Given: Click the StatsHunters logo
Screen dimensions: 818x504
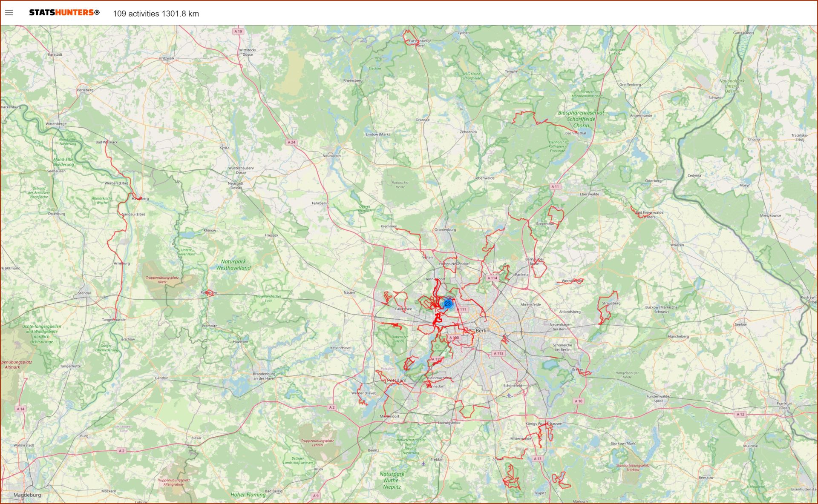Looking at the screenshot, I should point(64,13).
